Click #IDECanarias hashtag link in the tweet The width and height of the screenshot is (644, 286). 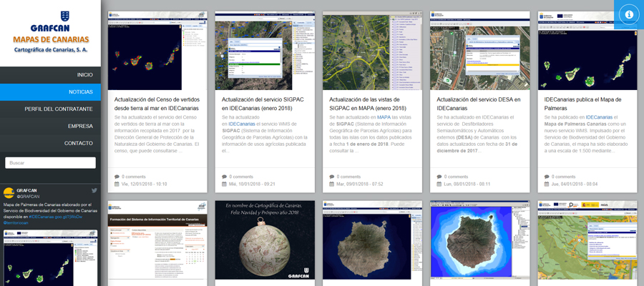(x=42, y=217)
